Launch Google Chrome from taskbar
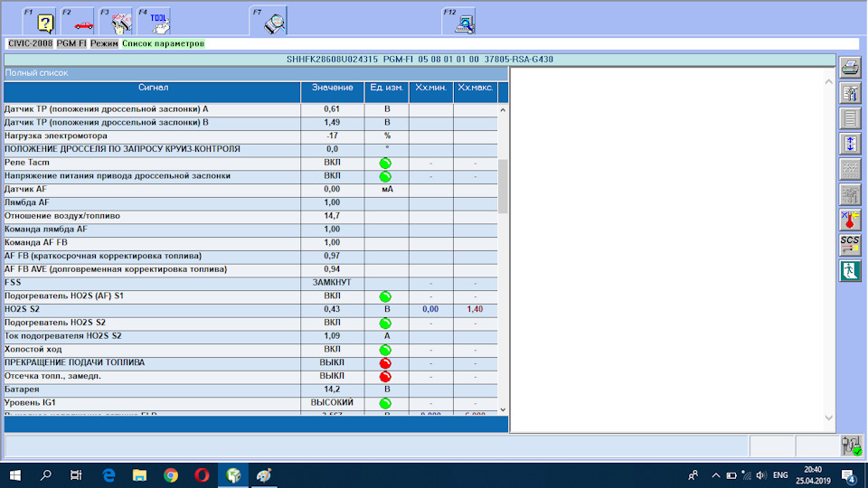Viewport: 868px width, 488px height. coord(171,475)
